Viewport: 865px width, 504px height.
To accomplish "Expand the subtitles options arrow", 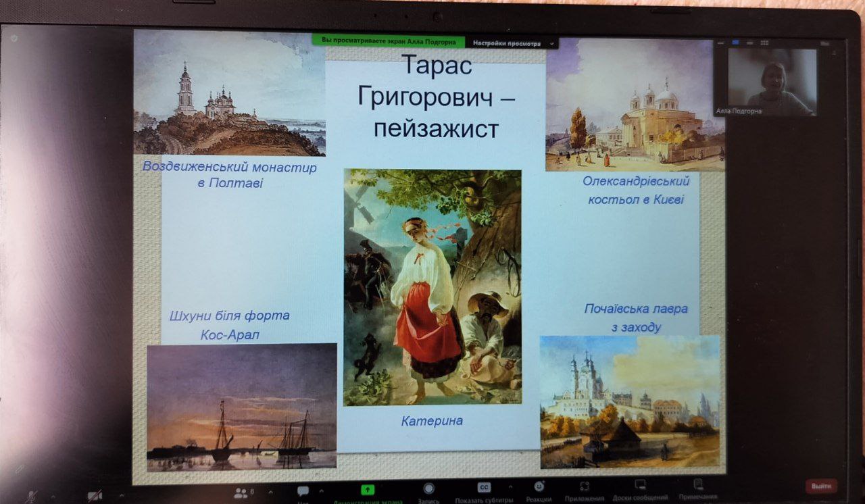I will (x=510, y=486).
